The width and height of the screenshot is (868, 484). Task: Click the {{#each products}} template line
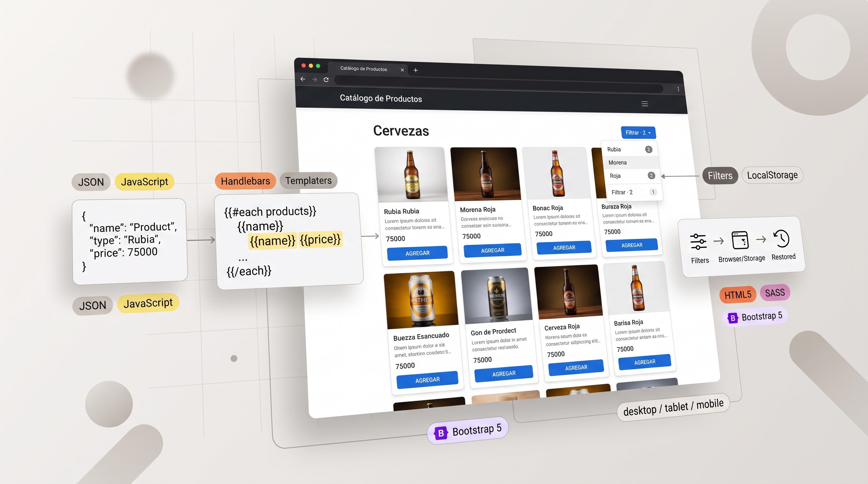point(270,211)
